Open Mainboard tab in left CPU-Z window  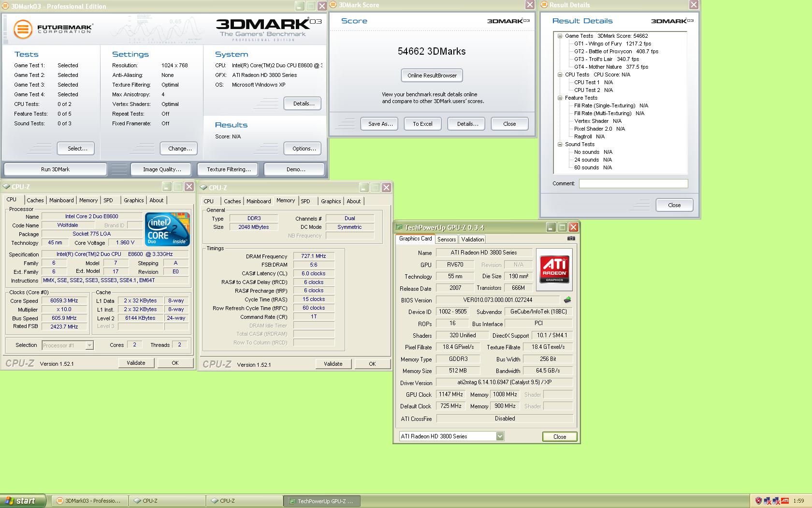pyautogui.click(x=61, y=200)
